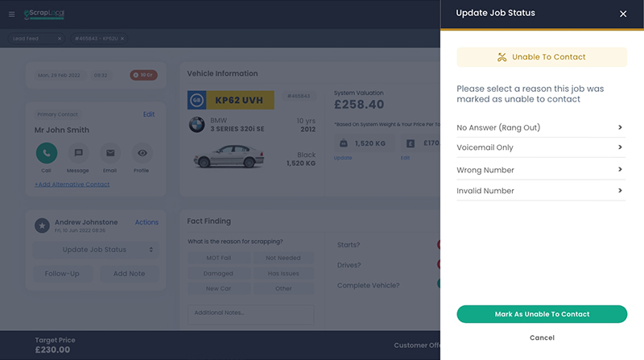Open the hamburger menu icon
Image resolution: width=644 pixels, height=360 pixels.
coord(11,14)
